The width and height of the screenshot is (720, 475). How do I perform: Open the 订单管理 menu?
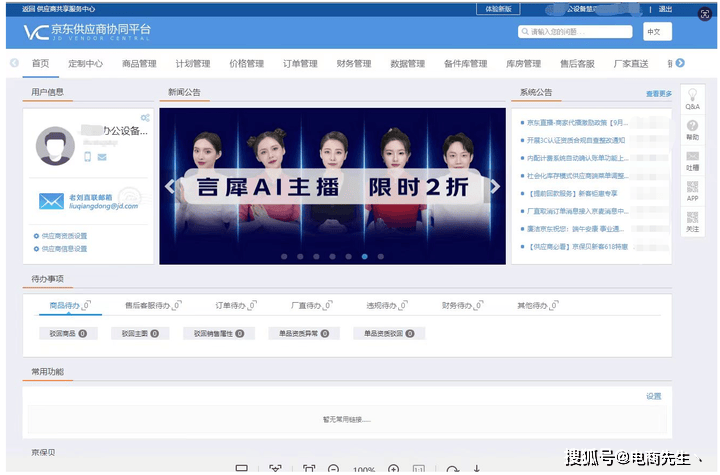(300, 63)
